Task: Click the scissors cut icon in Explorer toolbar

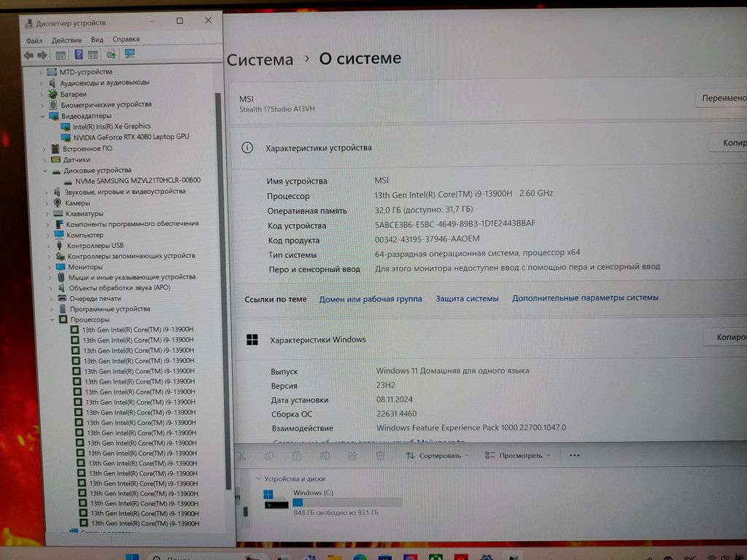Action: click(x=241, y=456)
